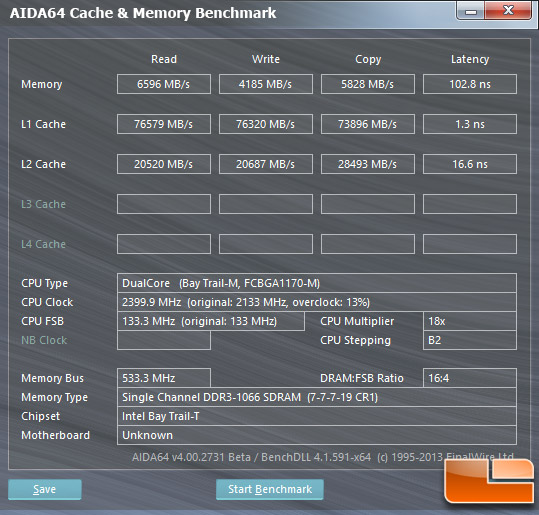Click the Latency column header
Image resolution: width=539 pixels, height=515 pixels.
click(470, 60)
